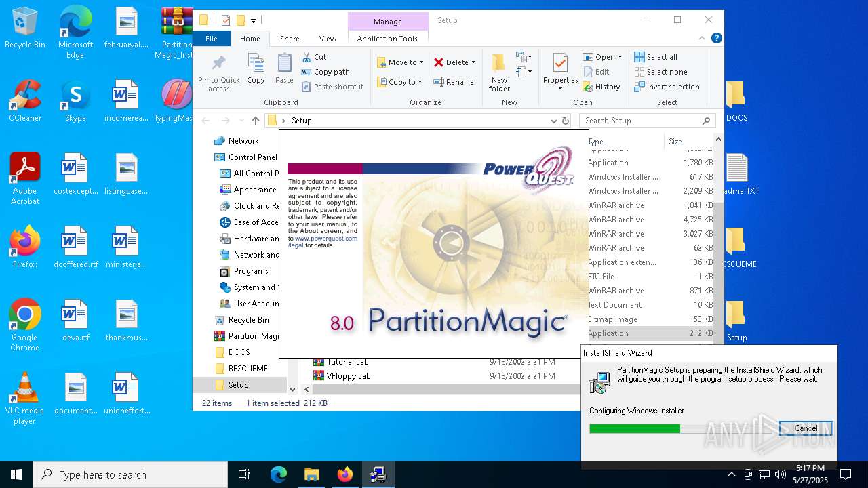Click the www.powerquest.com/legal link
Viewport: 868px width, 488px height.
click(323, 242)
